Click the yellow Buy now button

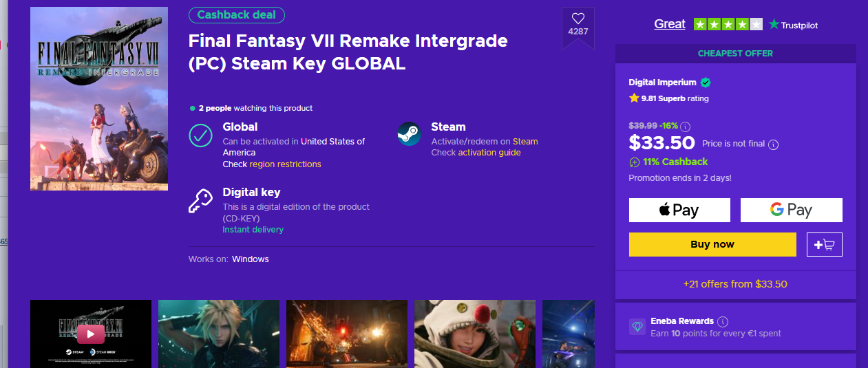[x=712, y=244]
